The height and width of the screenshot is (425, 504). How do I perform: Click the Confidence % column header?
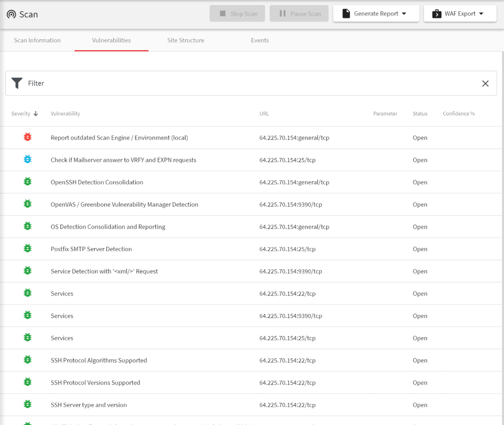click(458, 113)
